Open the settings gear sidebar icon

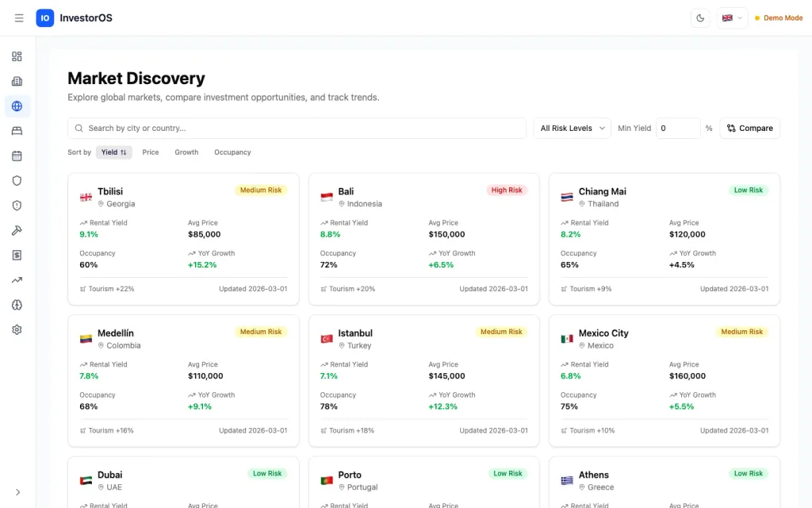pyautogui.click(x=17, y=330)
